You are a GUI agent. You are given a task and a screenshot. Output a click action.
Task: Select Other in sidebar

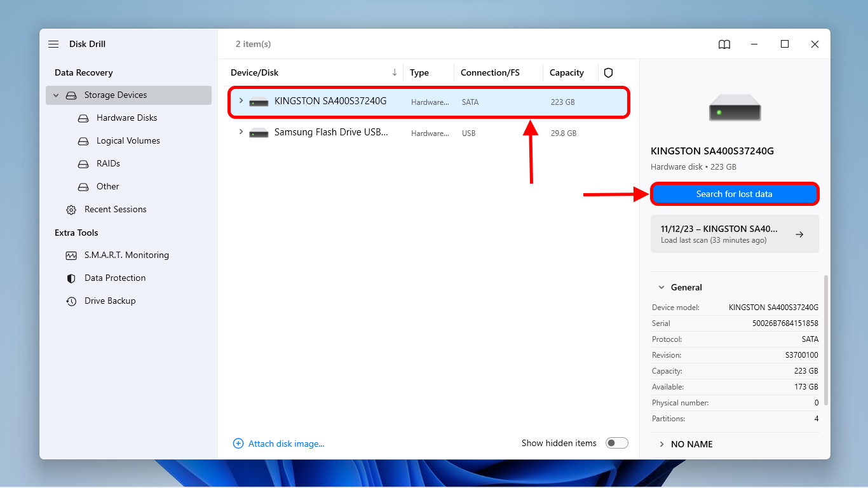108,186
